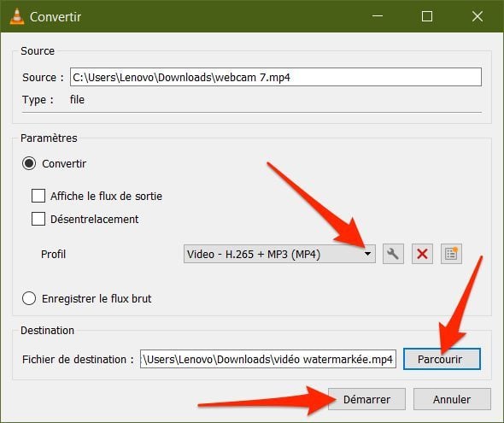Image resolution: width=504 pixels, height=423 pixels.
Task: Start conversion with Démarrer button
Action: click(366, 399)
